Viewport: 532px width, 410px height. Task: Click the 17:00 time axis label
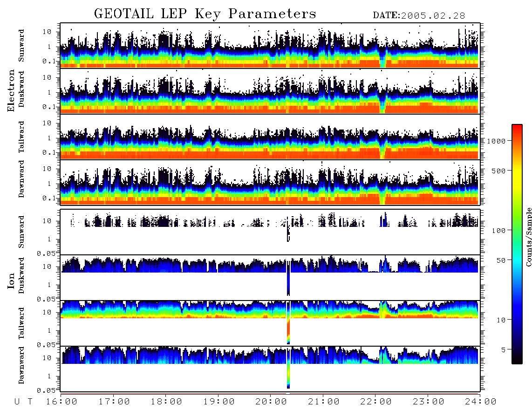tap(114, 402)
